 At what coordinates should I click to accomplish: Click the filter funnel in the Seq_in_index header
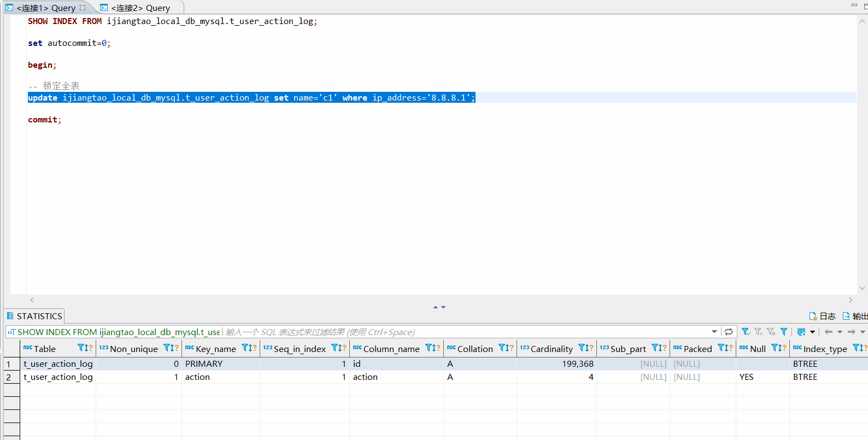335,348
